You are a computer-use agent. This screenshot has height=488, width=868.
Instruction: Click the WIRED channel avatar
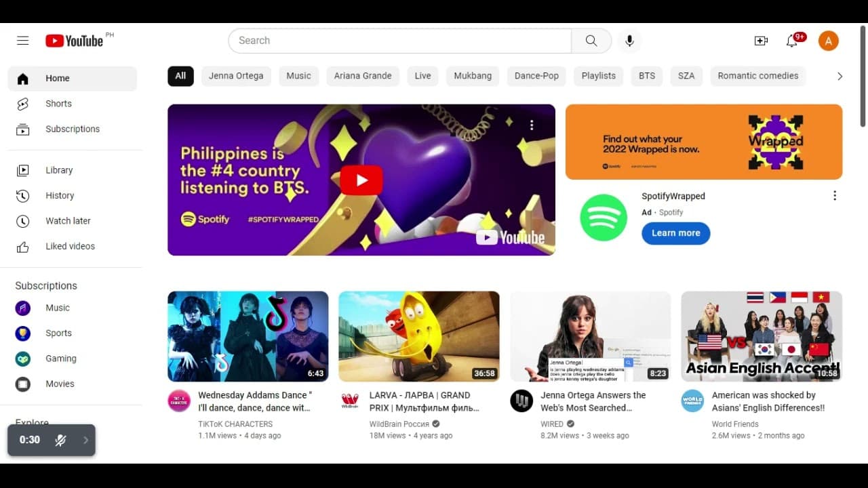pyautogui.click(x=521, y=401)
